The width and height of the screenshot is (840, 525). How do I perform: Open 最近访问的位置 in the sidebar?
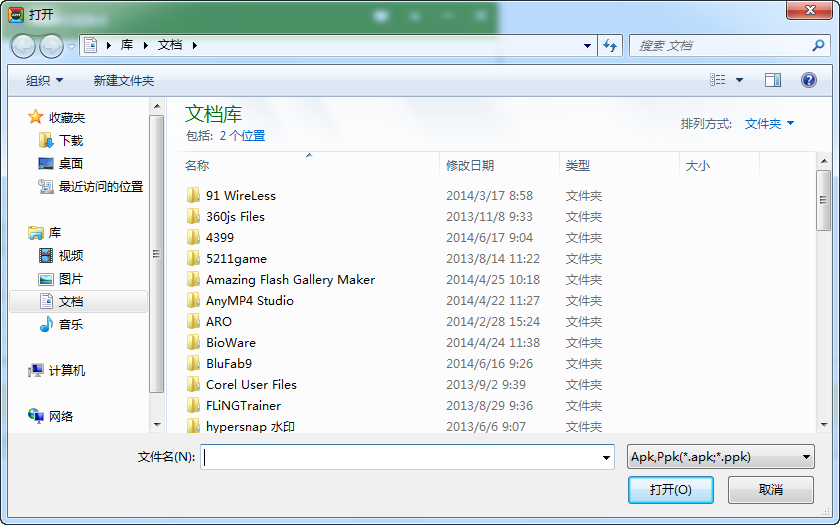[100, 187]
